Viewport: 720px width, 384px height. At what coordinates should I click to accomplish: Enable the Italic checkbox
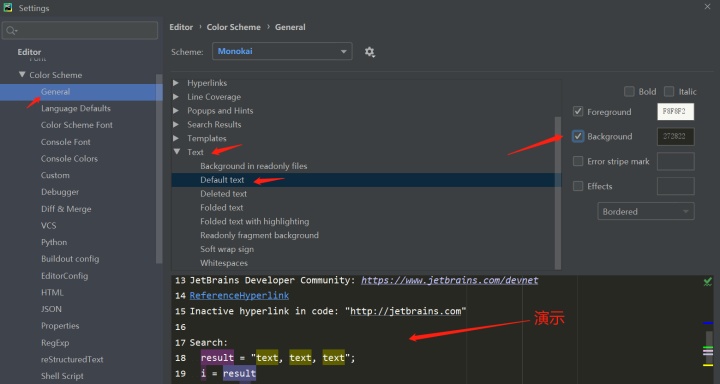pos(669,91)
